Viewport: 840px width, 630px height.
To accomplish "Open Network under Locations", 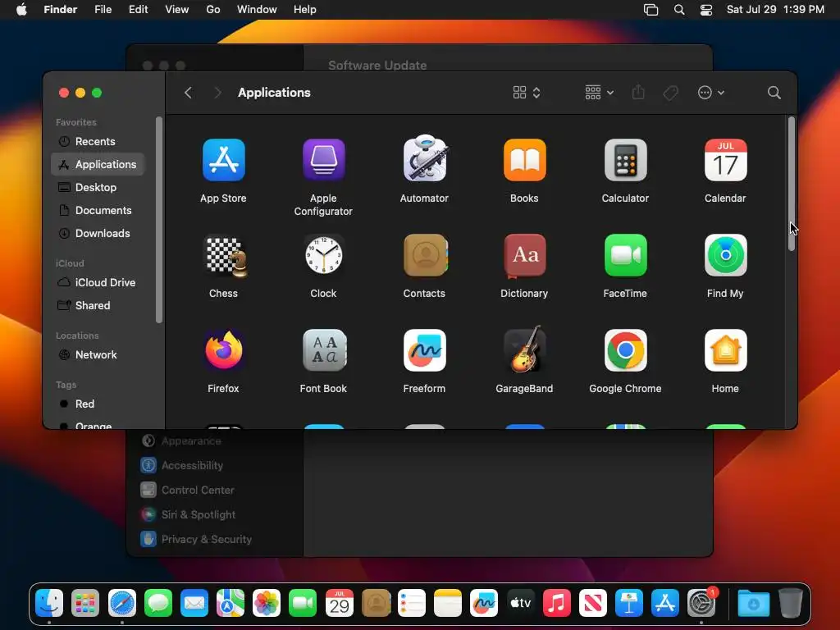I will (98, 354).
